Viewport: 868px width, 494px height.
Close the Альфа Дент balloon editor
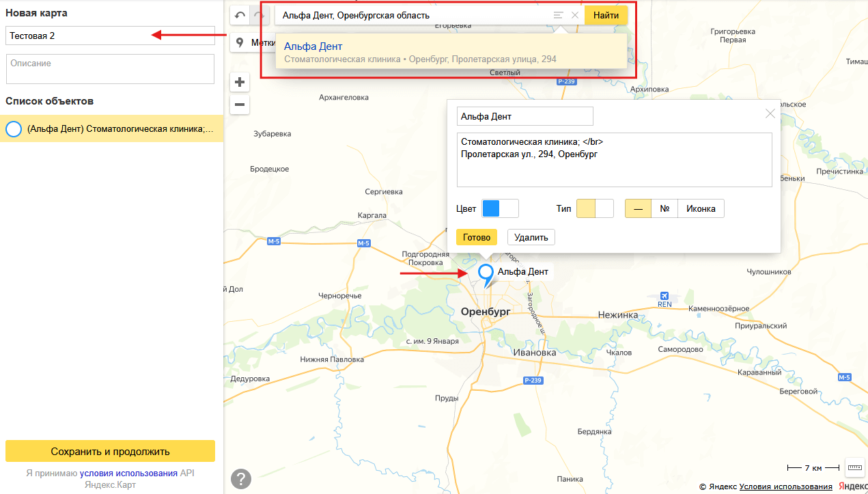pyautogui.click(x=770, y=114)
